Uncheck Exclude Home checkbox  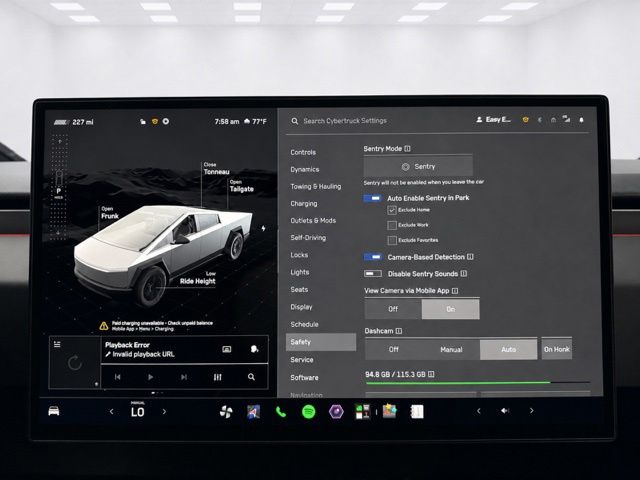(x=392, y=210)
